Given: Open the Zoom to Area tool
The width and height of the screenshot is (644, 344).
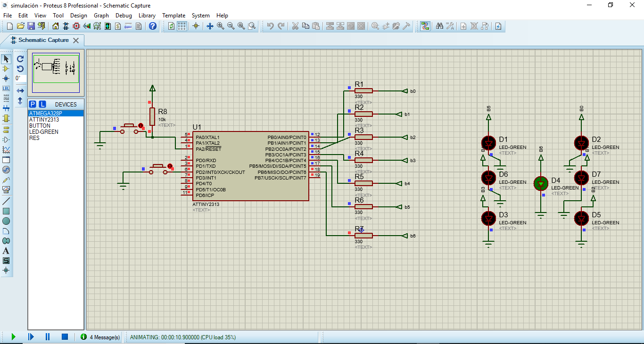Looking at the screenshot, I should click(x=252, y=26).
